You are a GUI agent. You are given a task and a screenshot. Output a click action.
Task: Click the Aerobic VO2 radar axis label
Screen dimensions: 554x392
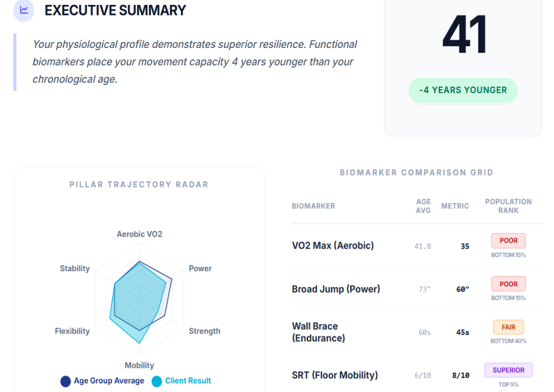[139, 234]
